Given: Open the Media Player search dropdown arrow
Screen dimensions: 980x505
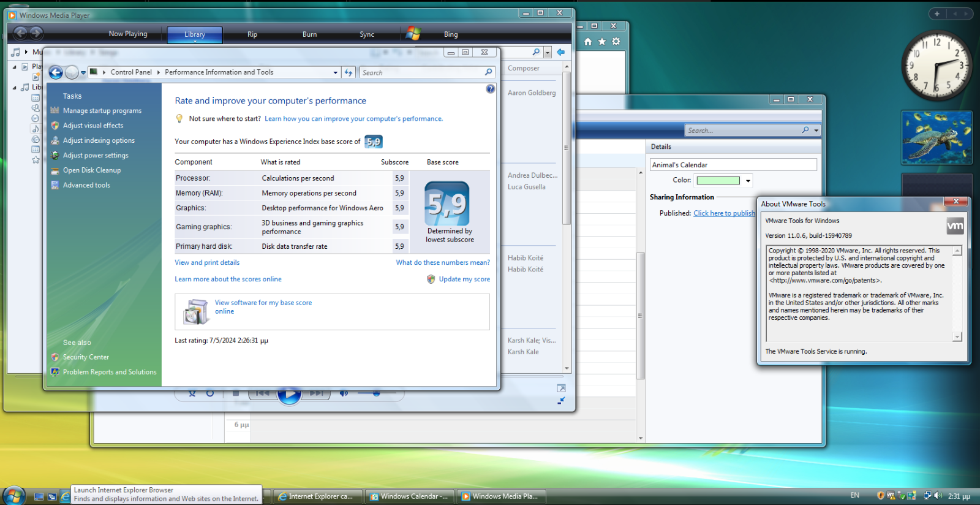Looking at the screenshot, I should 548,53.
